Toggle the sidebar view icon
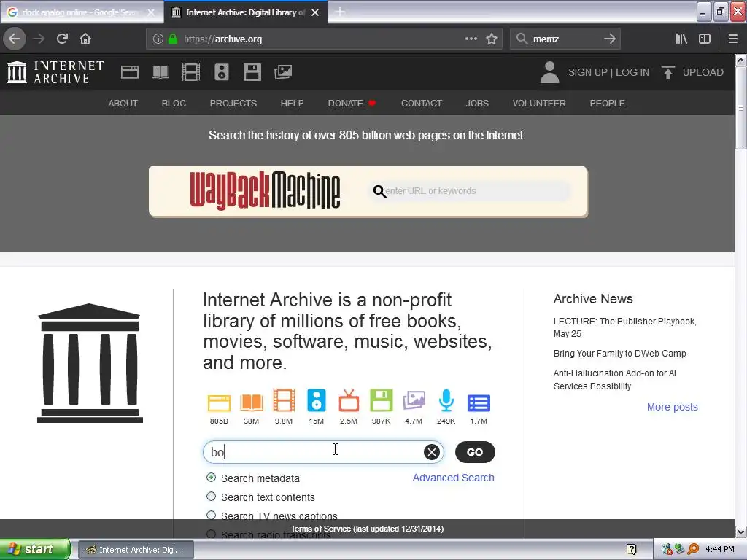Viewport: 747px width, 560px height. tap(705, 39)
